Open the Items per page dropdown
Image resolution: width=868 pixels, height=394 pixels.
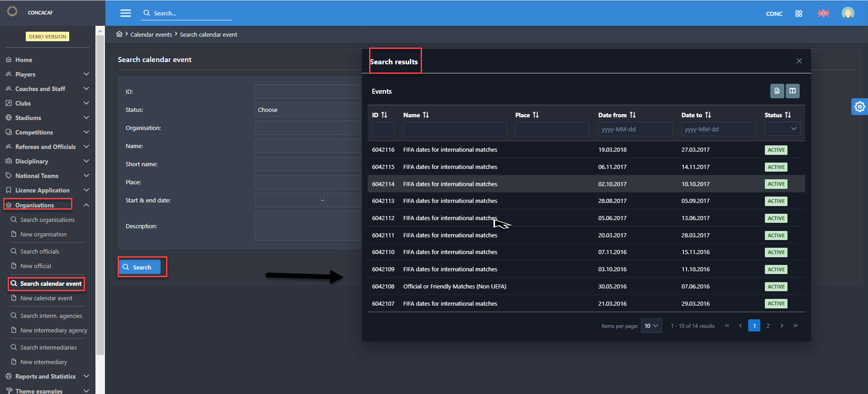click(x=651, y=326)
